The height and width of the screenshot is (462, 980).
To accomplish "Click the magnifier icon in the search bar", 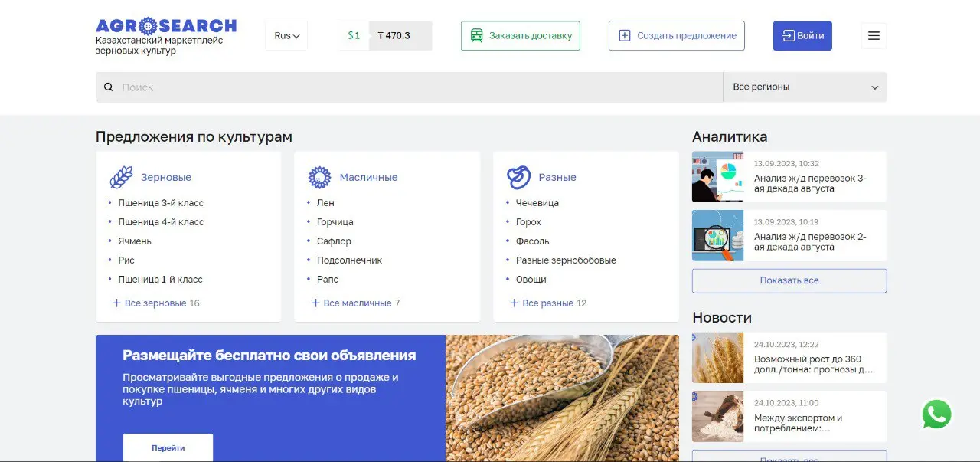I will 108,87.
